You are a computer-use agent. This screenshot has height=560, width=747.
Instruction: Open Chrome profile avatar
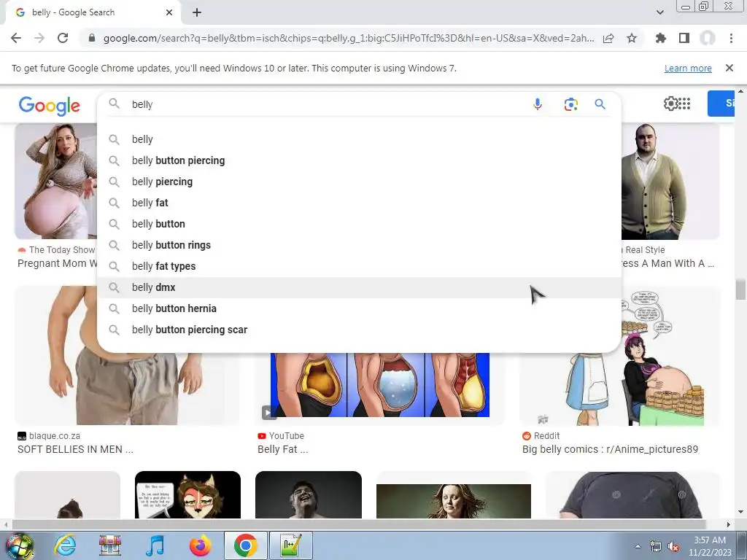tap(708, 38)
